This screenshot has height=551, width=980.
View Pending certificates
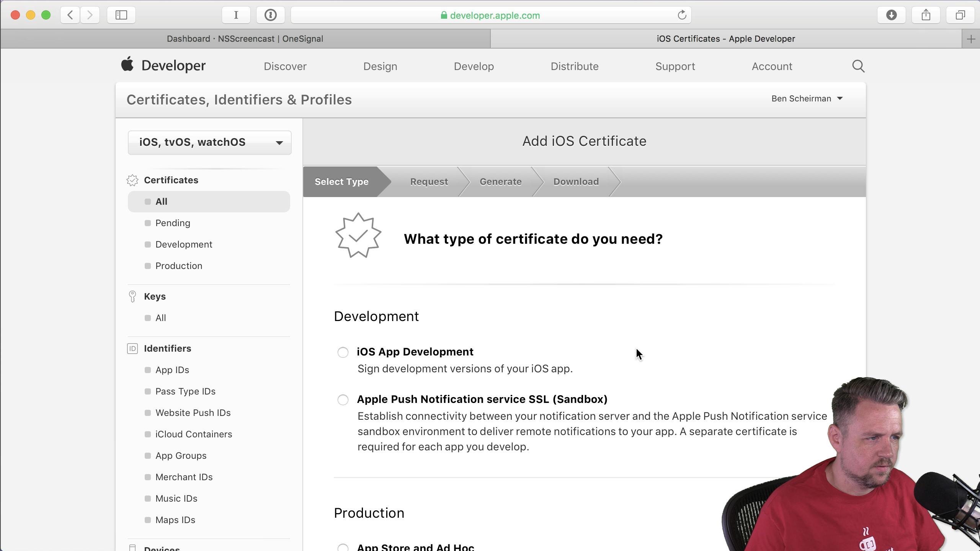(x=172, y=223)
